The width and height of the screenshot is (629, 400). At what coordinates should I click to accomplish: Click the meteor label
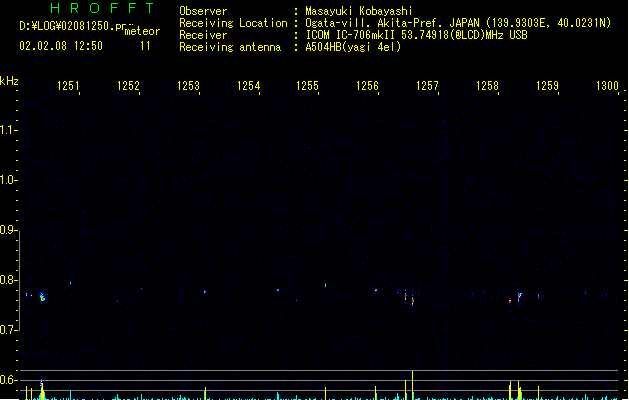pyautogui.click(x=142, y=31)
